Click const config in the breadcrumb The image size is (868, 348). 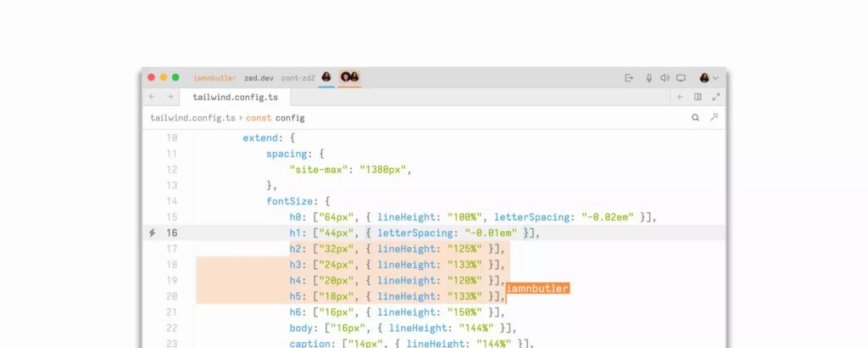point(275,118)
